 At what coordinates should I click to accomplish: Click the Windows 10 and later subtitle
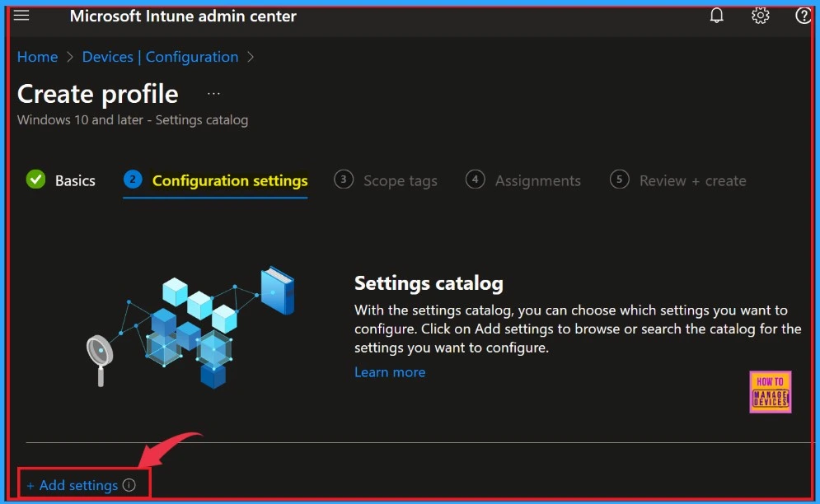click(x=133, y=119)
